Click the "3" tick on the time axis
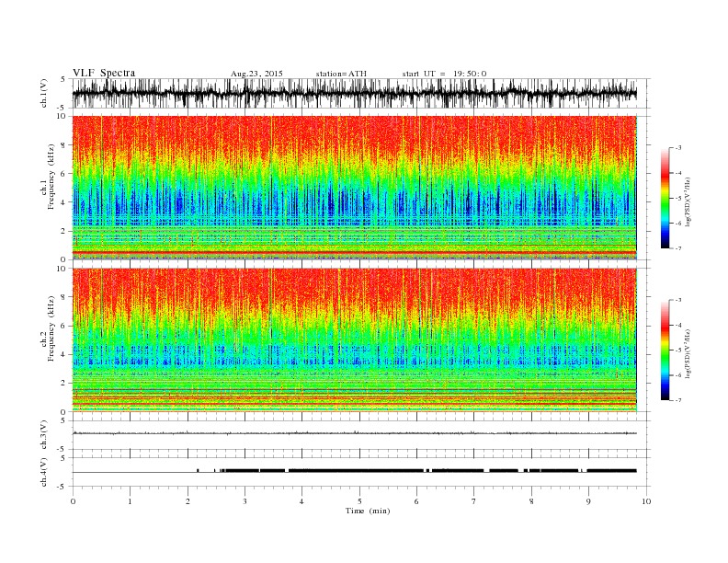The image size is (728, 563). pos(245,501)
